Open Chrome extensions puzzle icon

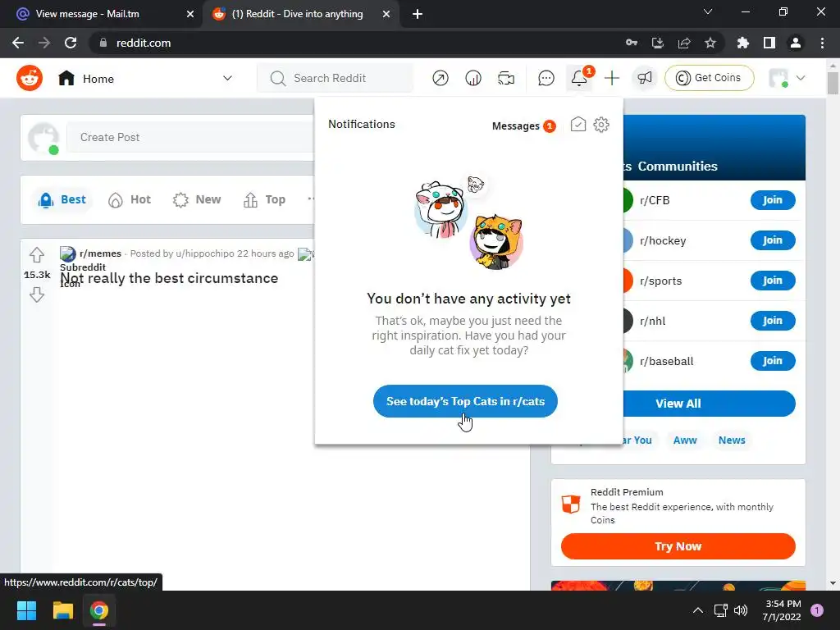pyautogui.click(x=743, y=43)
